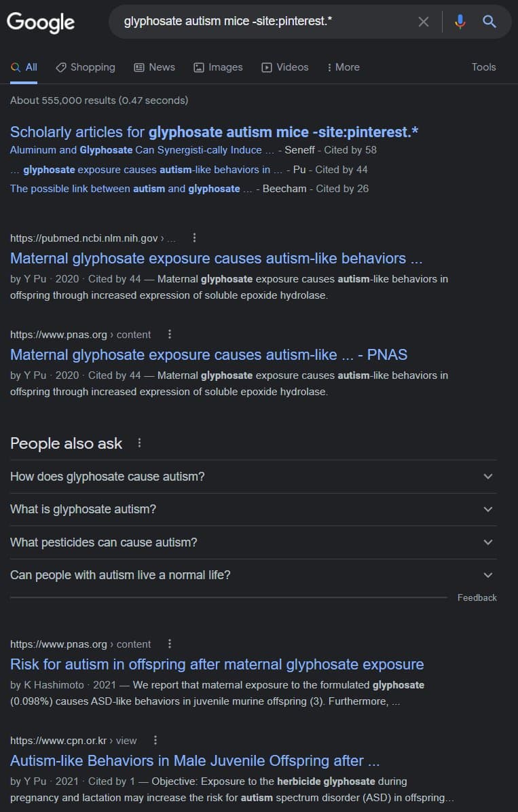Open the three-dot menu beside the pubmed result
Viewport: 518px width, 812px height.
tap(195, 238)
